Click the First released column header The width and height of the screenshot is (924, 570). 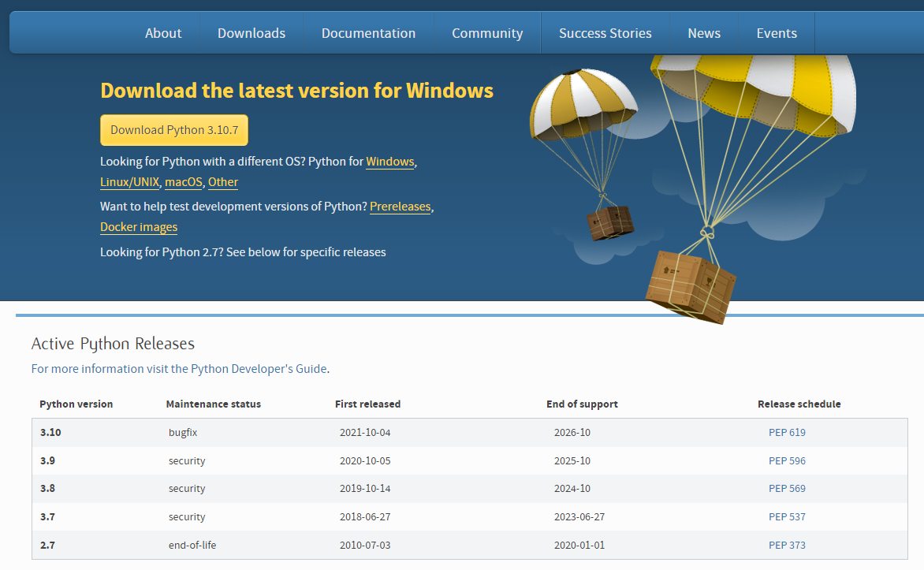click(367, 404)
